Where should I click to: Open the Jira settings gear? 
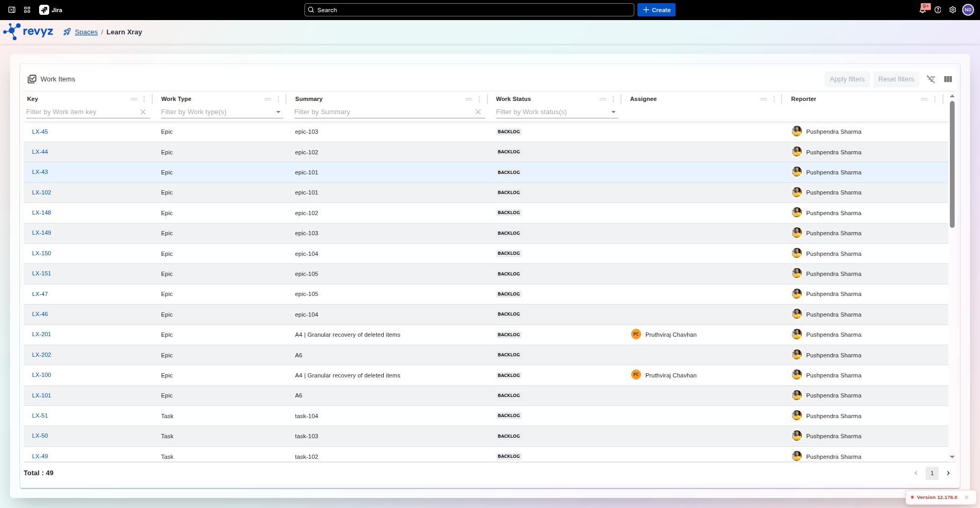point(953,10)
